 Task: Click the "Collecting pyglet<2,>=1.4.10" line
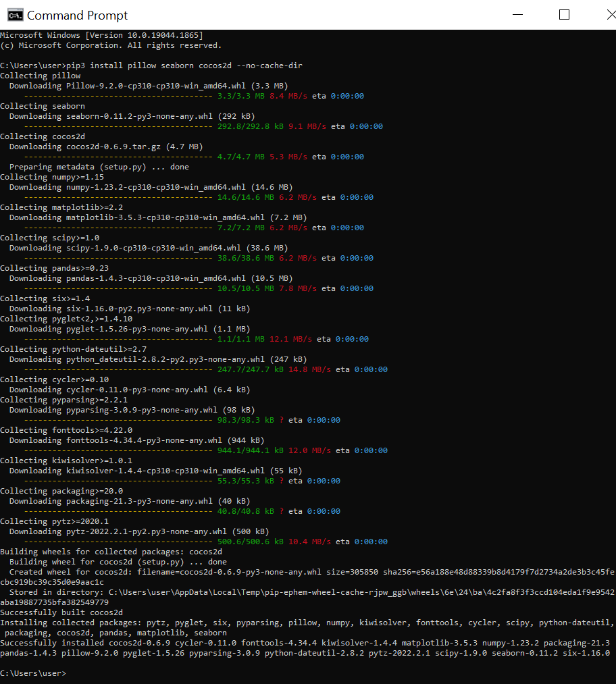[66, 319]
